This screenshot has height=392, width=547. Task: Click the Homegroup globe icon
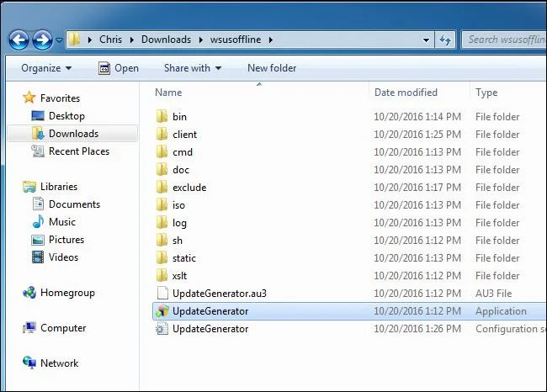(29, 293)
